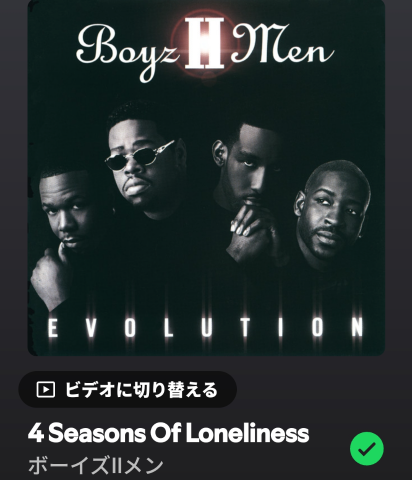Click the Boyz II Men logo on cover
The height and width of the screenshot is (480, 412).
(205, 48)
